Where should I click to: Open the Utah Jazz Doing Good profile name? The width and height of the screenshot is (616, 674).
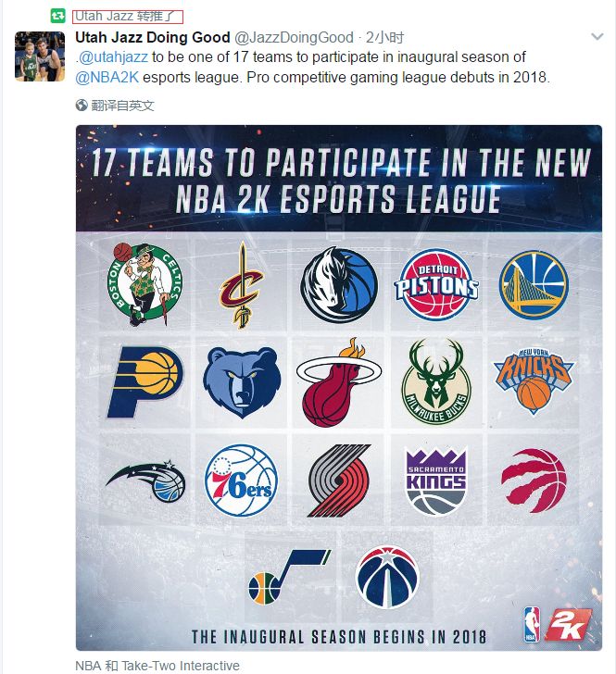153,37
